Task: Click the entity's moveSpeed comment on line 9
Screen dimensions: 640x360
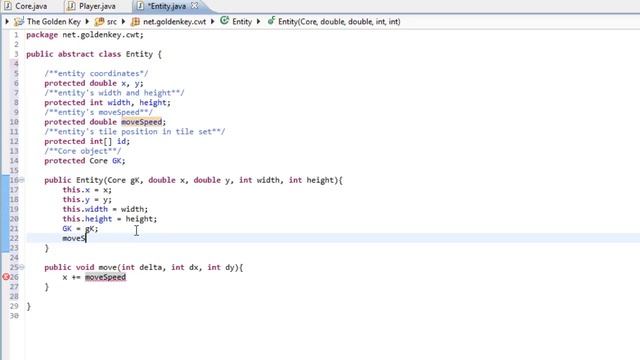Action: click(98, 112)
